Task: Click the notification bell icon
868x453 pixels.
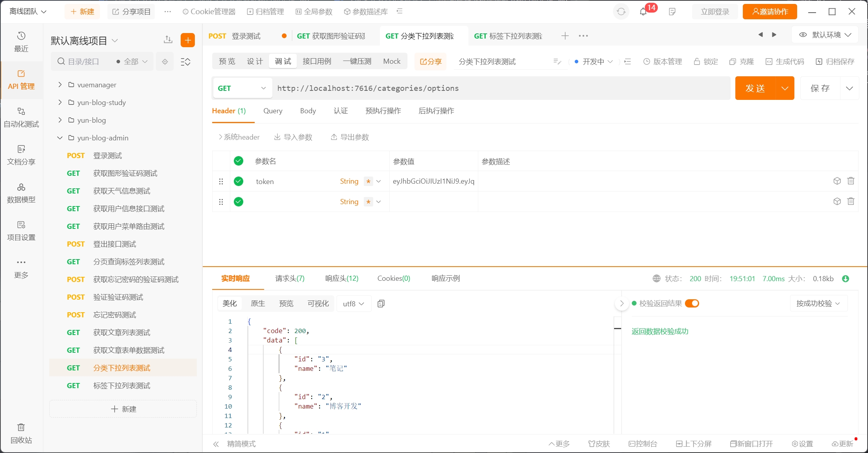Action: pyautogui.click(x=643, y=12)
